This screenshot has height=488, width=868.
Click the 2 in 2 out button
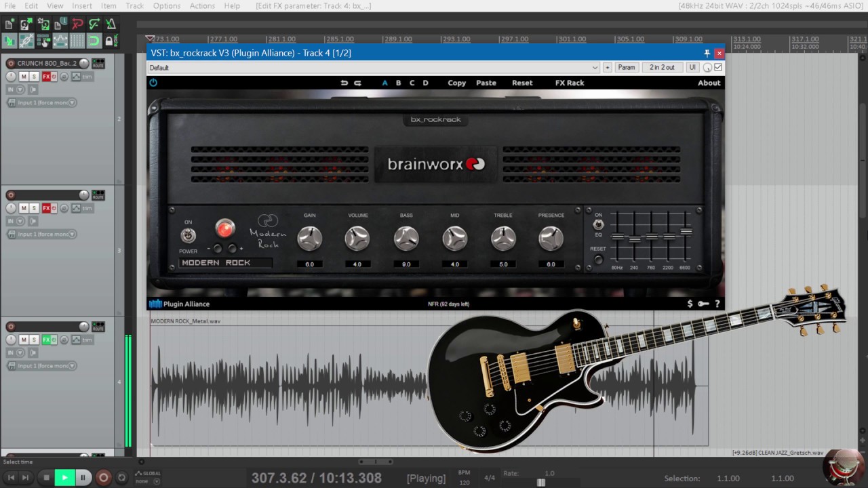pos(663,67)
